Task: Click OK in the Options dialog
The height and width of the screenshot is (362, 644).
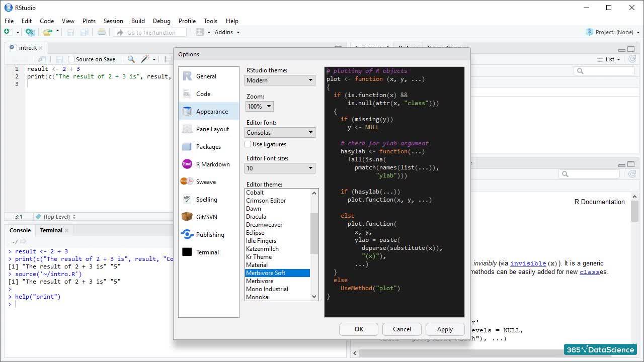Action: click(x=359, y=329)
